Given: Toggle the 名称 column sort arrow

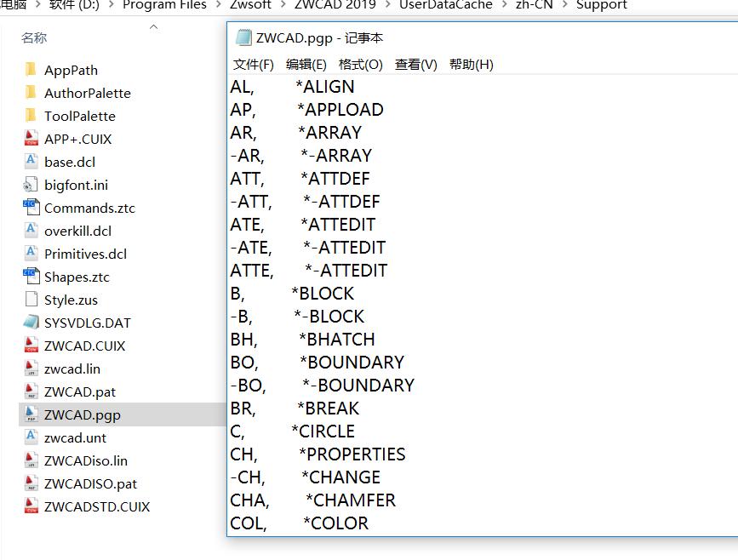Looking at the screenshot, I should coord(153,28).
